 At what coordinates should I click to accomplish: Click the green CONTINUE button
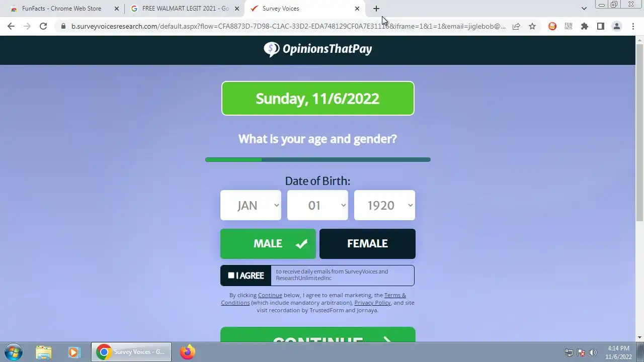pos(318,335)
